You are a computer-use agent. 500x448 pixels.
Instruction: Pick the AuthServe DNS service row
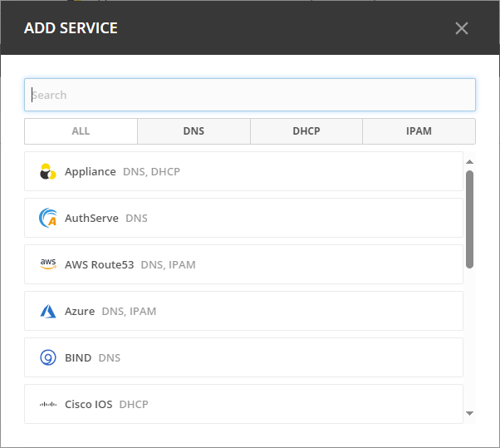tap(243, 219)
